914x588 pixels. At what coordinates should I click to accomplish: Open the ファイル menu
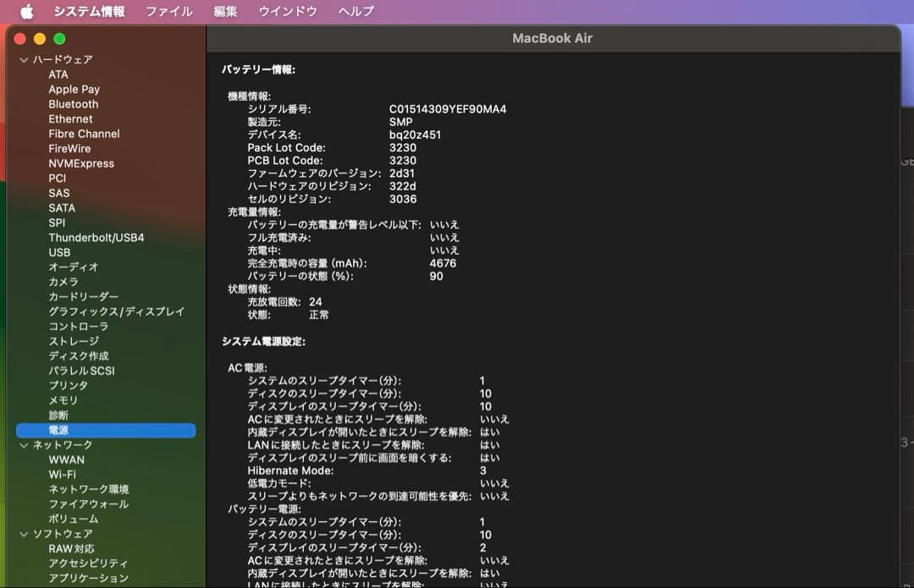tap(169, 12)
